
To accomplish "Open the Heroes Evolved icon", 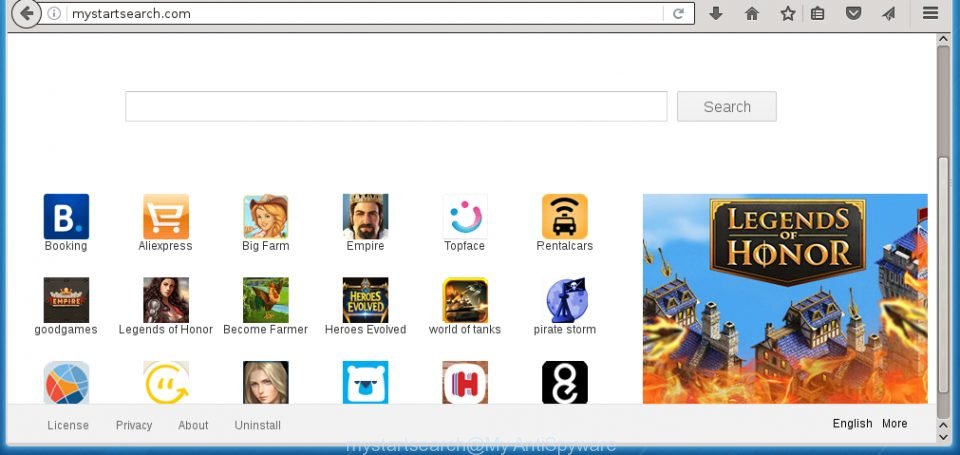I will (x=366, y=300).
